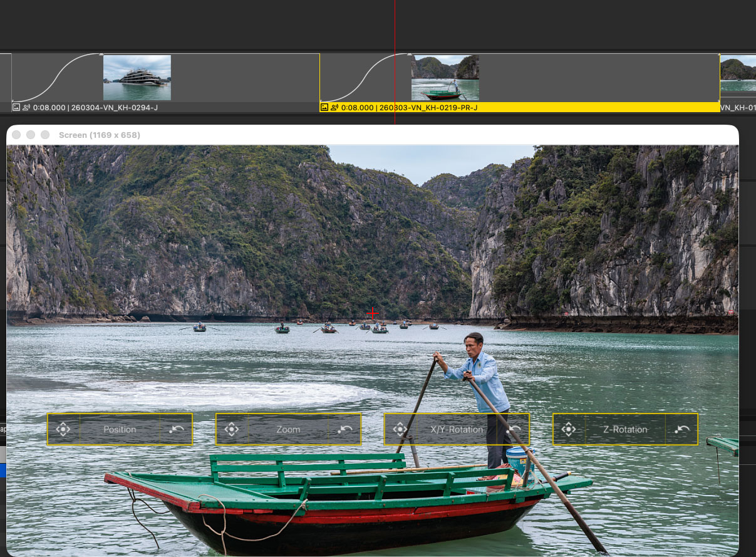
Task: Click the highlighted clip label 260303-VN_KH-0219-PR-J
Action: pos(427,107)
